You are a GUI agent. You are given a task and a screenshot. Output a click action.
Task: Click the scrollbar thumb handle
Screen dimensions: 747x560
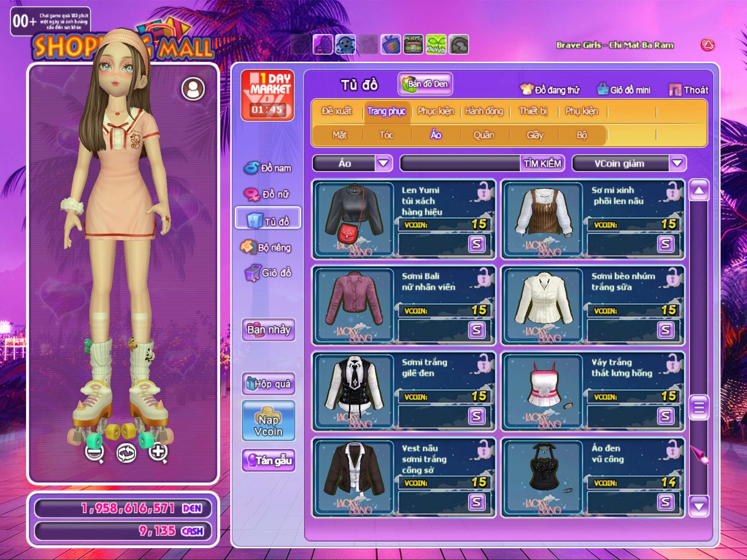[x=699, y=407]
